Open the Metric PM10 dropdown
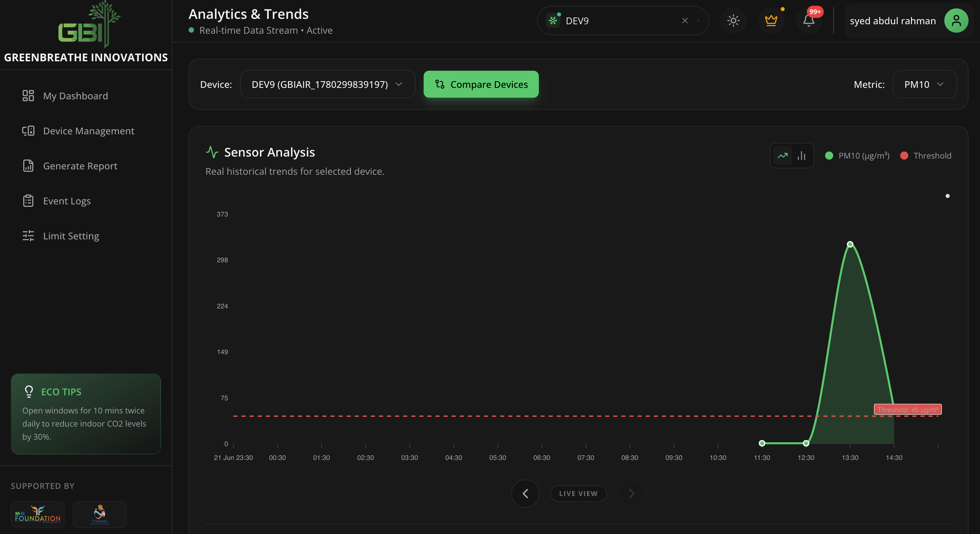 [x=924, y=84]
